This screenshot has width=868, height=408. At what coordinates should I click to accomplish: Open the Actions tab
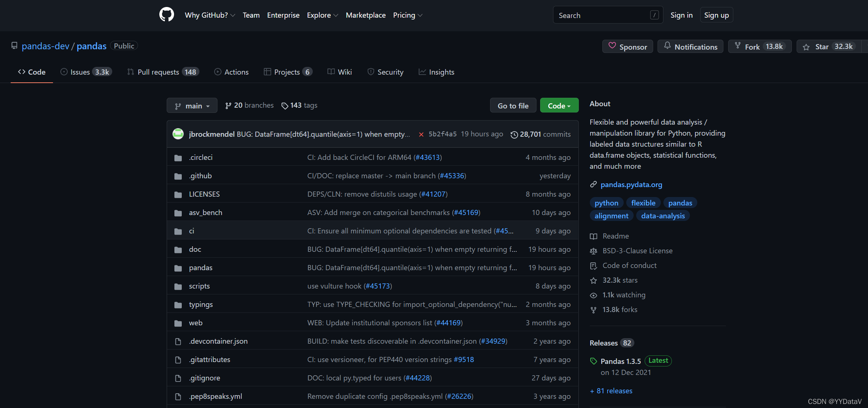pyautogui.click(x=231, y=72)
